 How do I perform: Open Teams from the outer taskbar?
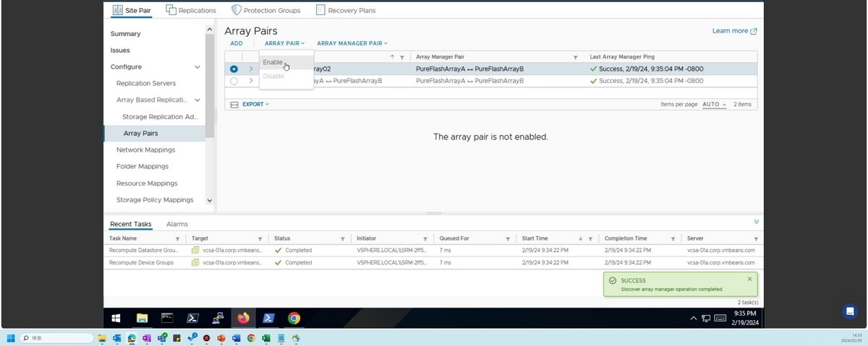click(x=162, y=338)
